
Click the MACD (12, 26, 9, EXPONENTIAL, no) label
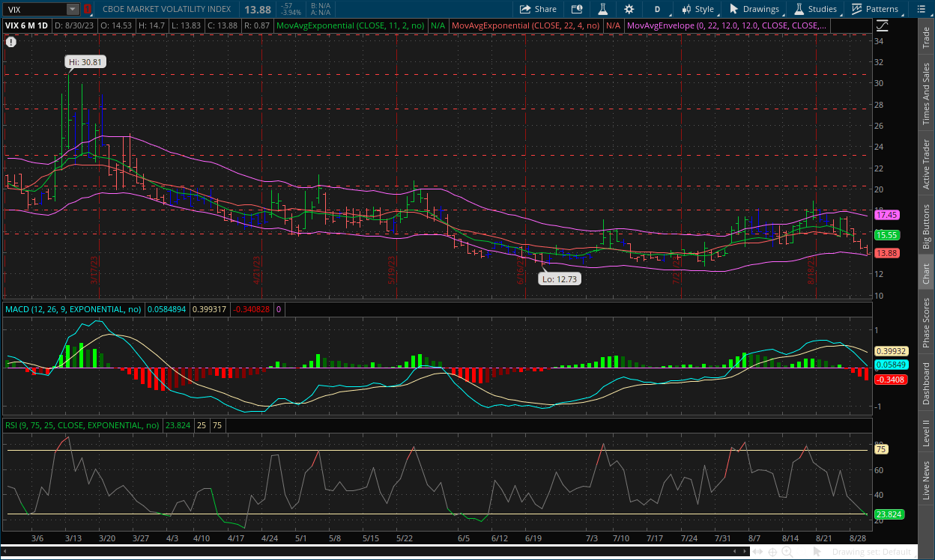tap(73, 308)
